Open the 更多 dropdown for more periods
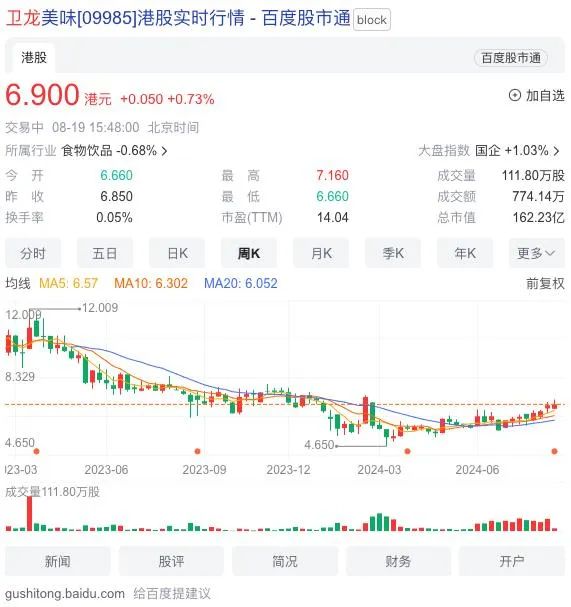Image resolution: width=571 pixels, height=607 pixels. 537,254
